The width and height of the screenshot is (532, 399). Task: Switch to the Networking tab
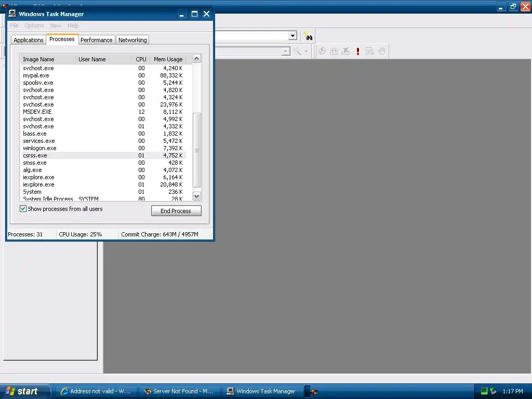click(x=132, y=39)
